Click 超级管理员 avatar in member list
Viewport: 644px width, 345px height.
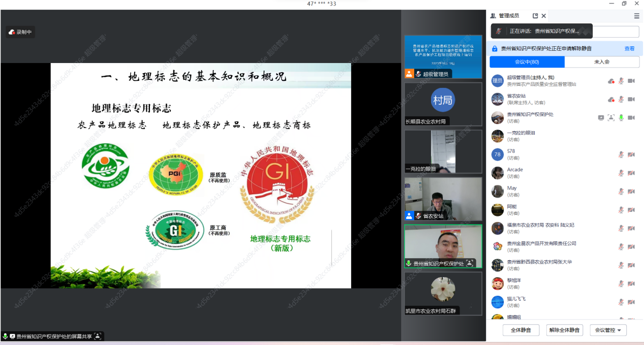point(498,81)
